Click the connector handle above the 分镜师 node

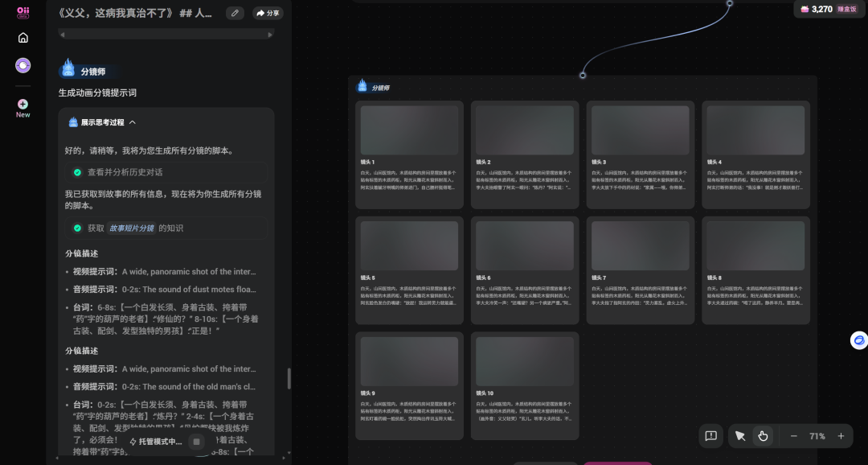tap(583, 75)
